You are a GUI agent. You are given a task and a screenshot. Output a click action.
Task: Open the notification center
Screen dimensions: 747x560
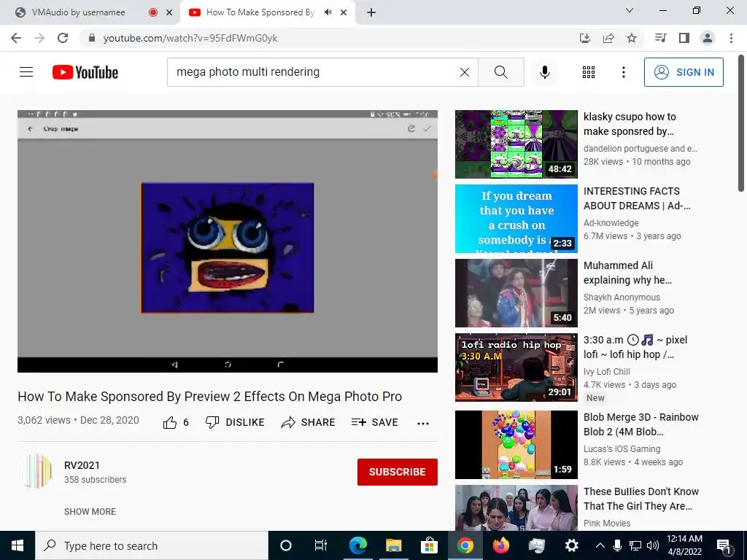pyautogui.click(x=724, y=545)
